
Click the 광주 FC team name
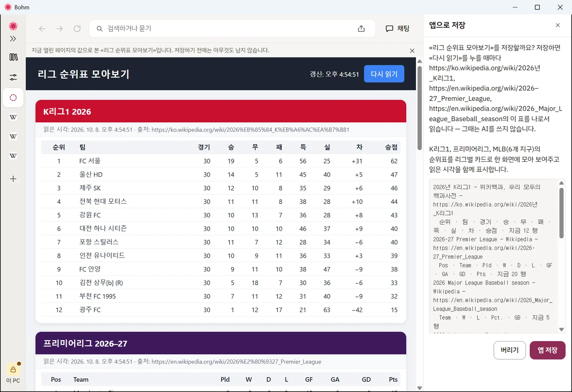click(90, 310)
